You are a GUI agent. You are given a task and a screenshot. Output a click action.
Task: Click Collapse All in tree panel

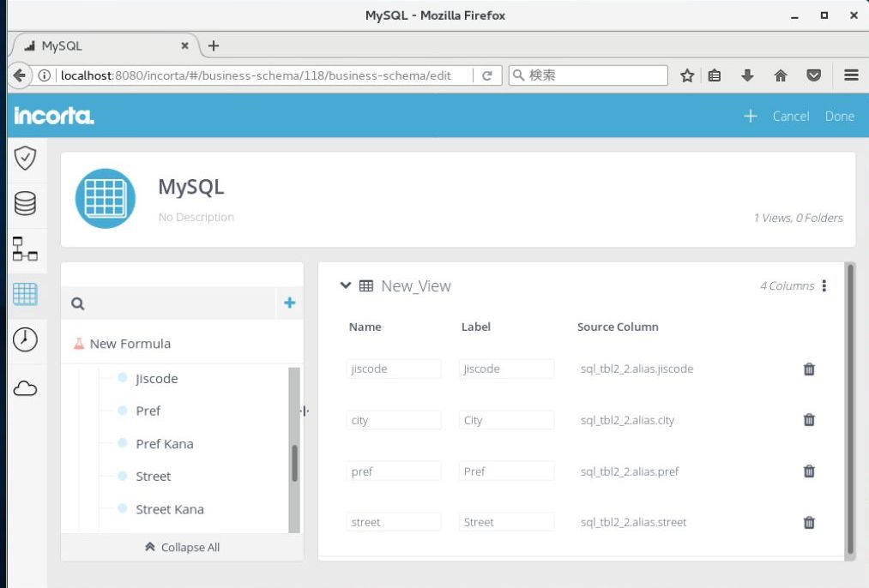(183, 547)
